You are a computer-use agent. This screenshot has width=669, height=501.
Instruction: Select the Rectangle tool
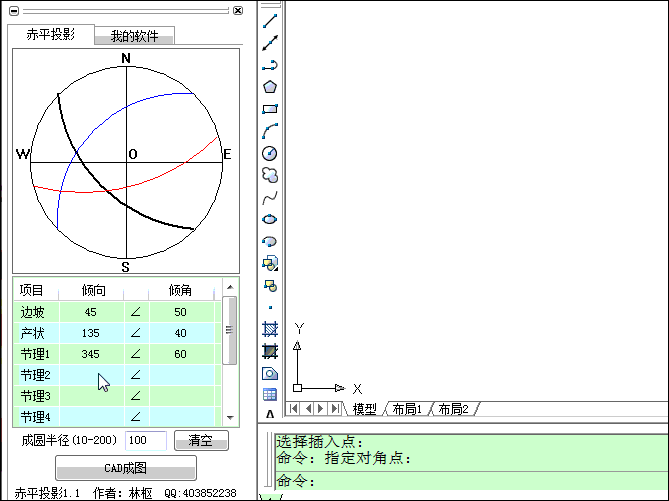[x=270, y=109]
